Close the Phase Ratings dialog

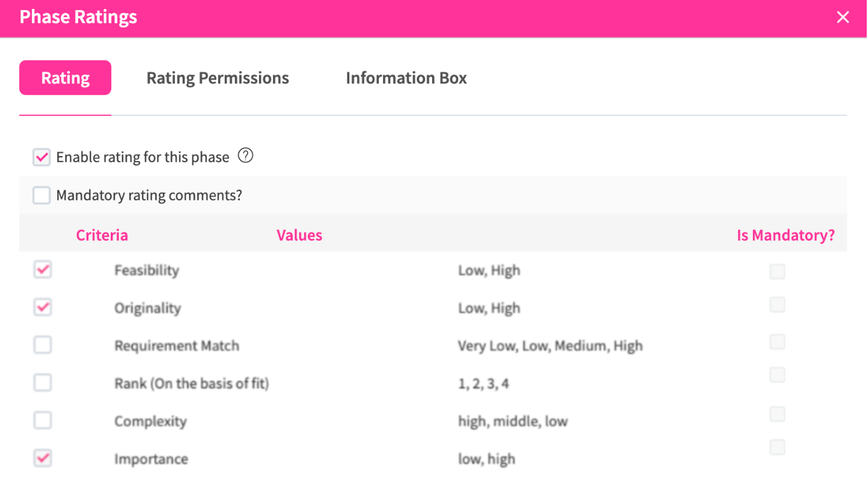(843, 18)
